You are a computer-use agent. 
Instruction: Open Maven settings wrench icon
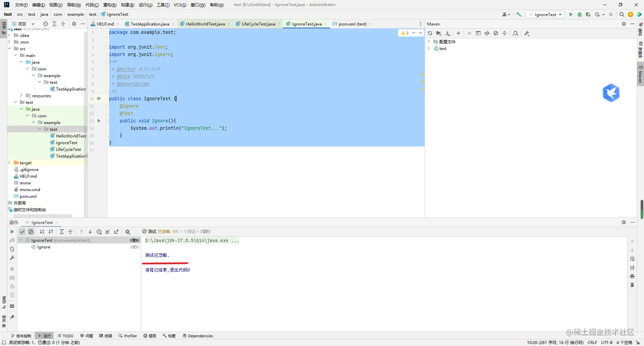tap(527, 33)
